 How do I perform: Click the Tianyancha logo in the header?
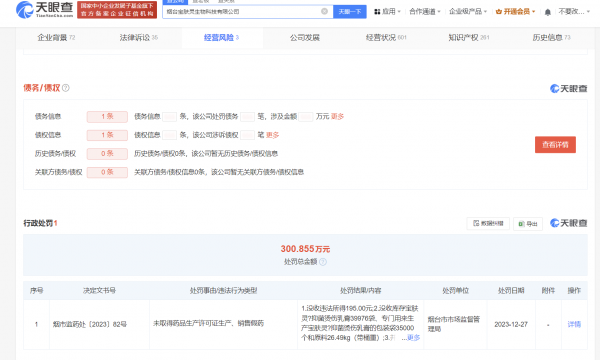pos(44,10)
